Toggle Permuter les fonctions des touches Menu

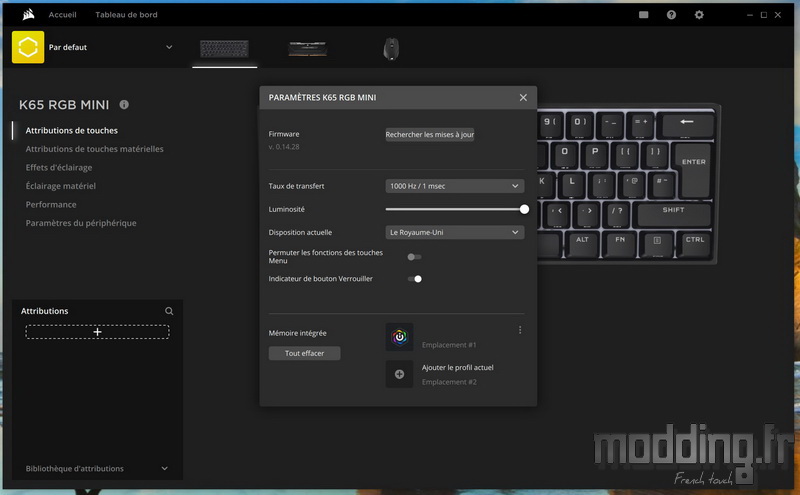point(414,257)
